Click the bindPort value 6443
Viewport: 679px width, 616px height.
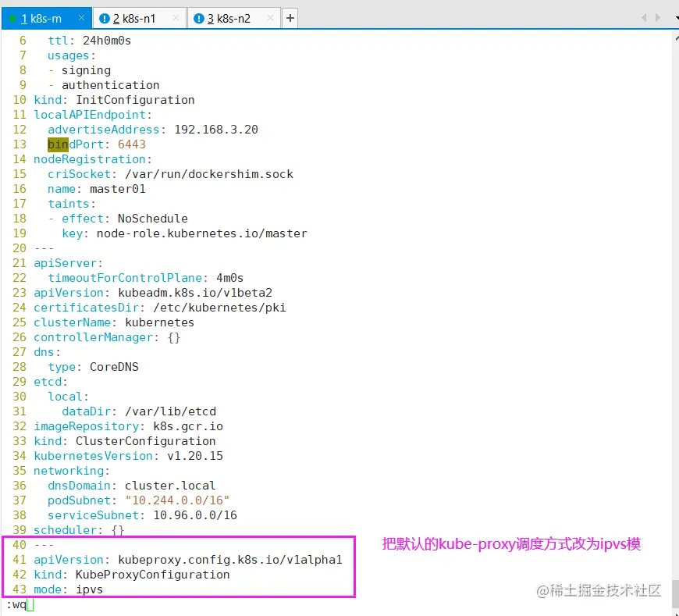(x=132, y=144)
